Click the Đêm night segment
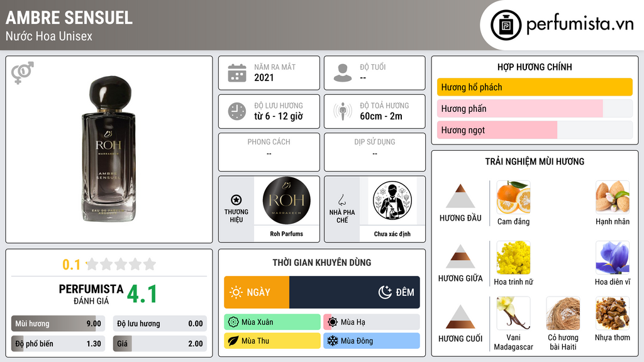Image resolution: width=644 pixels, height=362 pixels. tap(355, 292)
